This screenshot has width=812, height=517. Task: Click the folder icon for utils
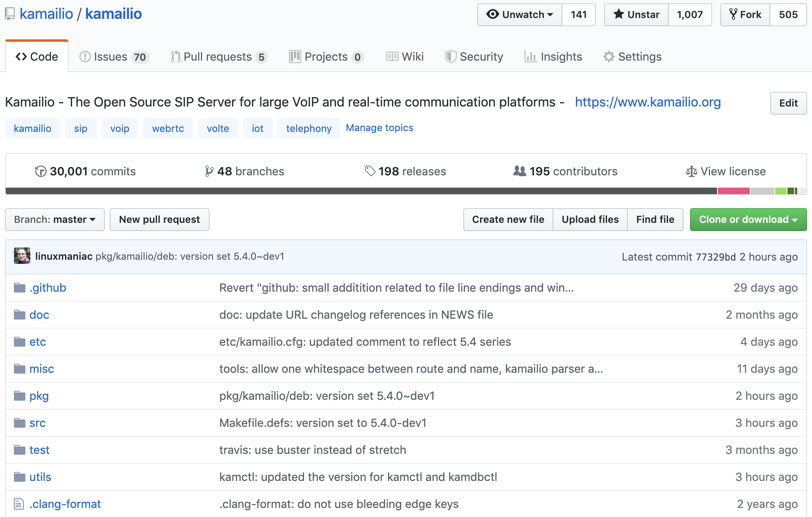(20, 477)
